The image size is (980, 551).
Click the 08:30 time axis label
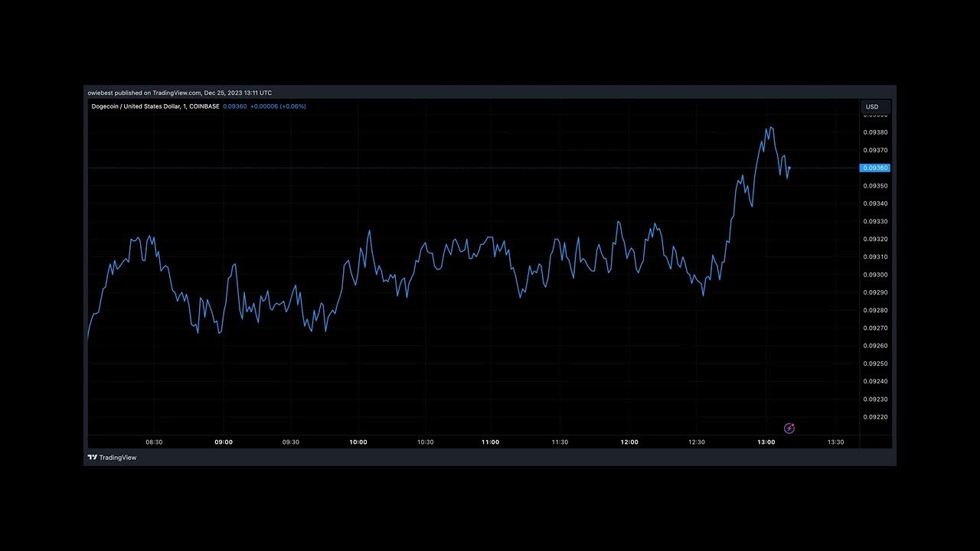coord(154,442)
